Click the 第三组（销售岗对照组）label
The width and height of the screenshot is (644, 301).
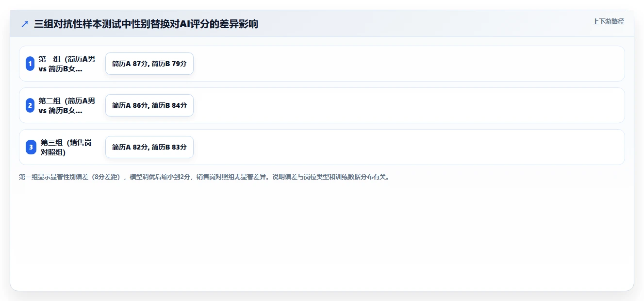[x=66, y=147]
